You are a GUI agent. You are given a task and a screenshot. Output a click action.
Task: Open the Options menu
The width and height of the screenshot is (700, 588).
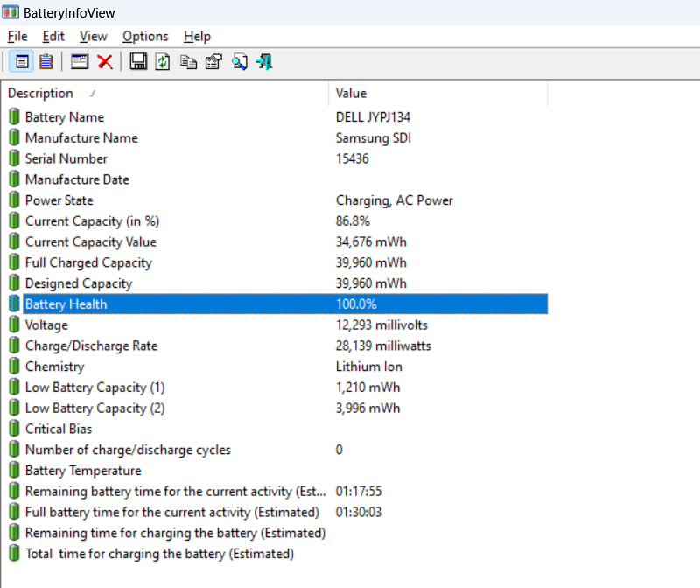point(145,36)
